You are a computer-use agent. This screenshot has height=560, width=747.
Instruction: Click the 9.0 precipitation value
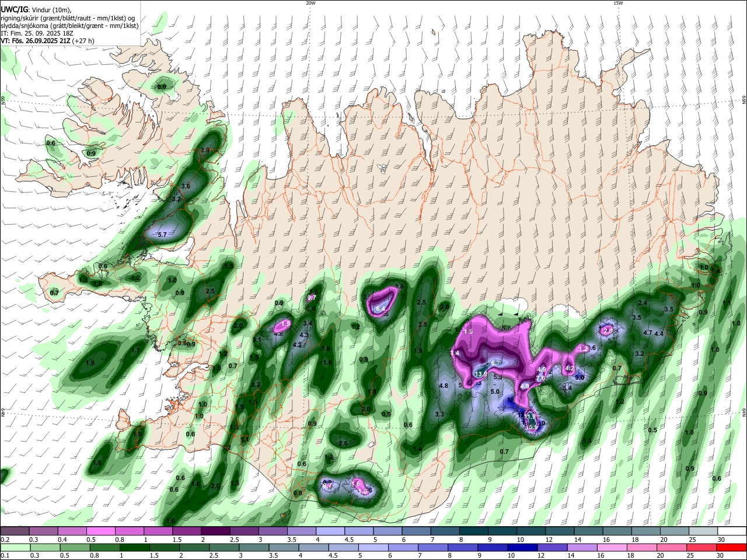coord(580,378)
